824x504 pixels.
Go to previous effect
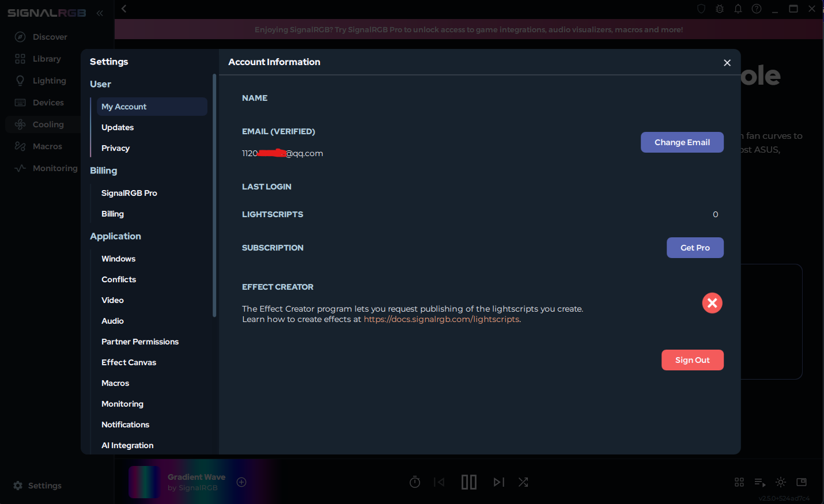(439, 482)
